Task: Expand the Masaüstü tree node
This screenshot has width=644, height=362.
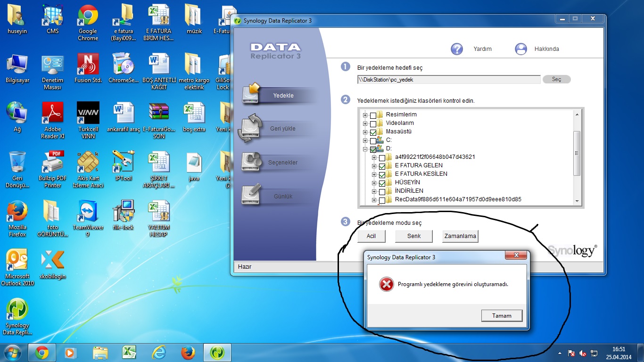Action: pyautogui.click(x=365, y=132)
